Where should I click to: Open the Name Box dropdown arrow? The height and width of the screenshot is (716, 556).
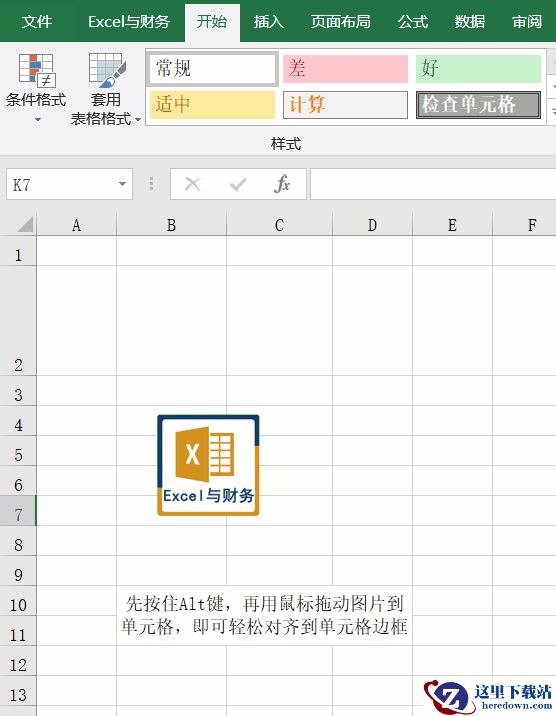(x=122, y=184)
